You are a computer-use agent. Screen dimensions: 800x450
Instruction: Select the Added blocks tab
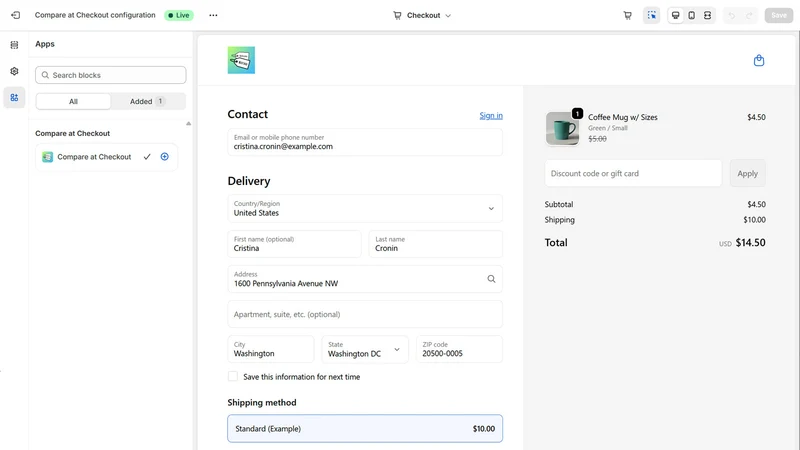point(147,102)
